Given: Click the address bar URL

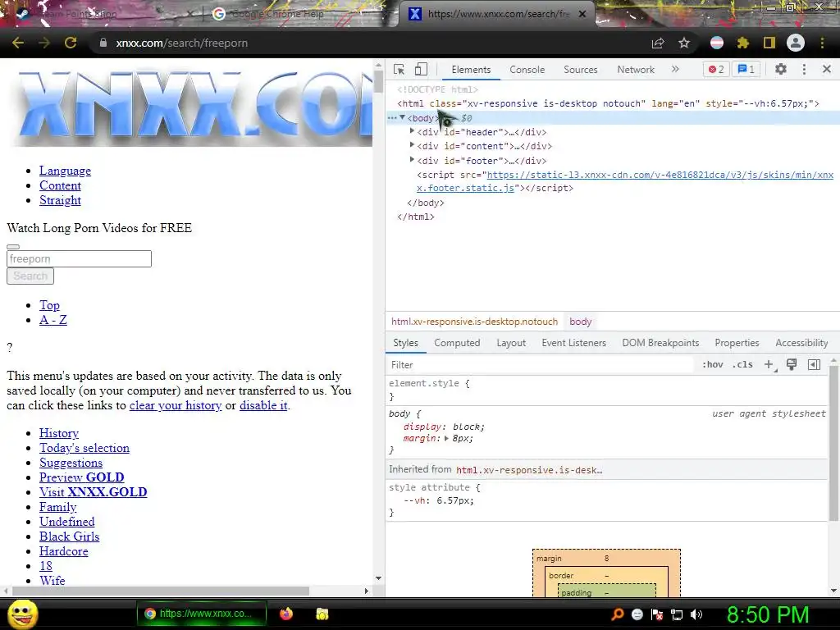Looking at the screenshot, I should (181, 43).
